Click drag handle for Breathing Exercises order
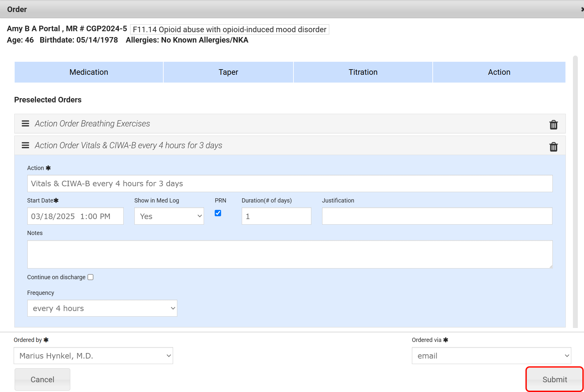The width and height of the screenshot is (584, 392). pos(25,124)
